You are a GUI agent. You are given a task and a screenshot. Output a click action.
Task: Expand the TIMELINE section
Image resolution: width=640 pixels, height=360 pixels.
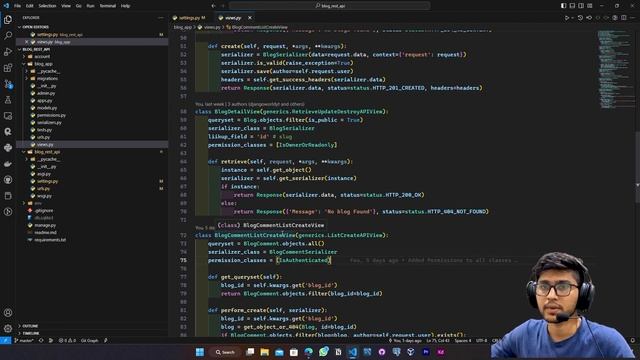(92, 333)
